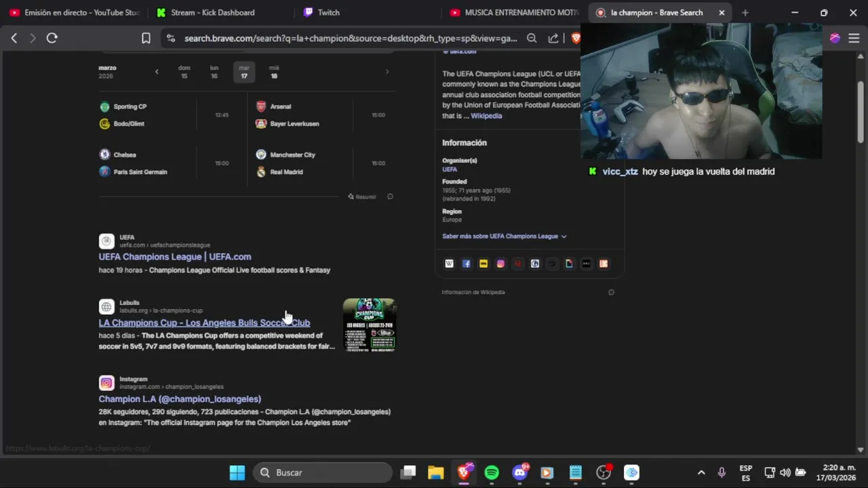The height and width of the screenshot is (488, 868).
Task: Open Discord from the taskbar
Action: point(520,472)
